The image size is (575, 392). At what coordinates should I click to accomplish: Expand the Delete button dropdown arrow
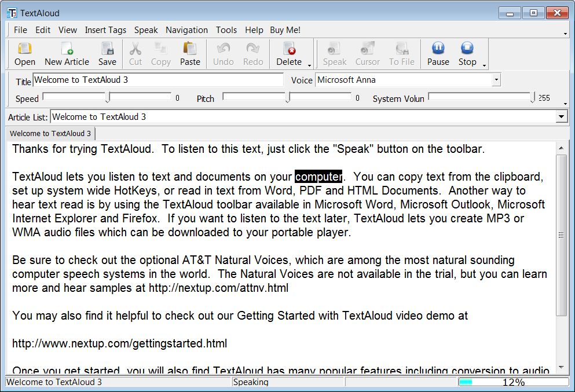(310, 65)
